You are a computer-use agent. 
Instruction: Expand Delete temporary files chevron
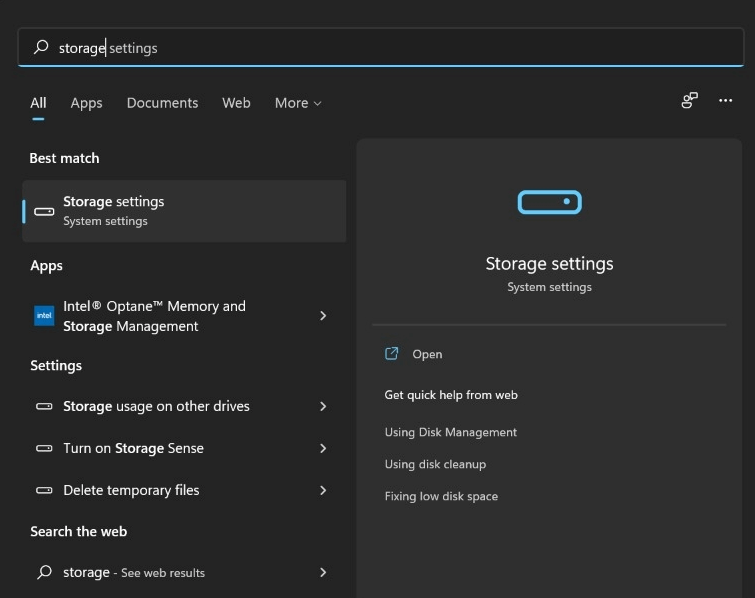coord(323,490)
